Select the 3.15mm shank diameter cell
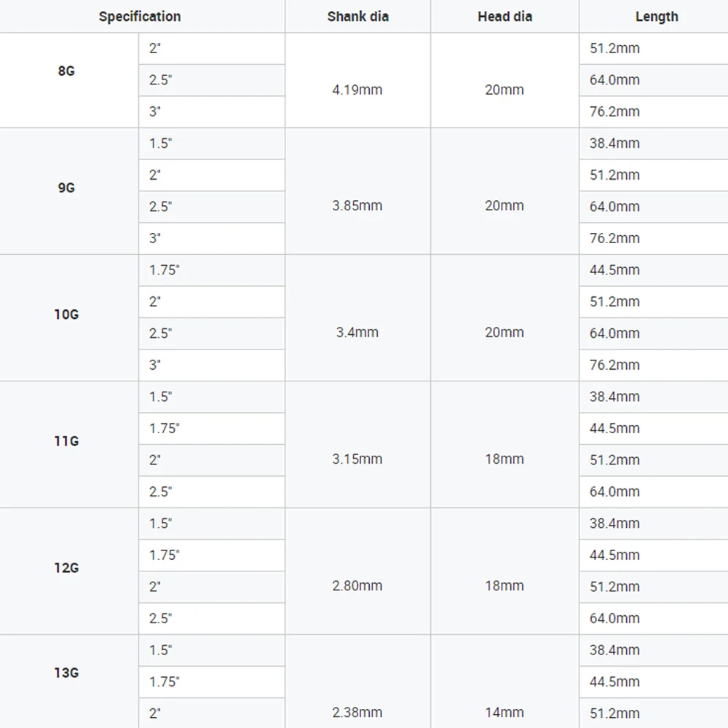This screenshot has width=728, height=728. pyautogui.click(x=357, y=459)
